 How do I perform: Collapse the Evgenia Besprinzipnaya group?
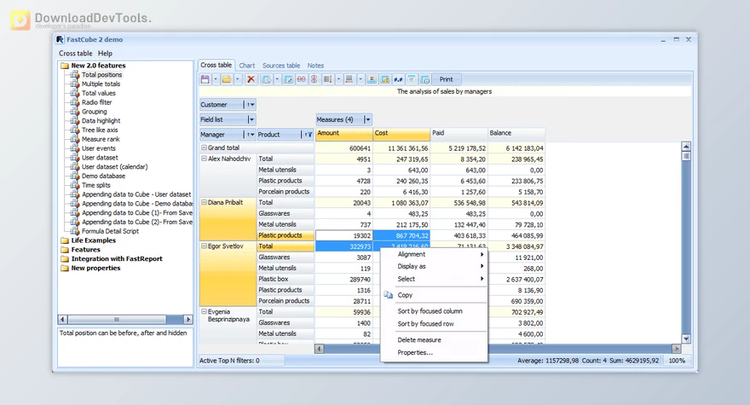(204, 312)
